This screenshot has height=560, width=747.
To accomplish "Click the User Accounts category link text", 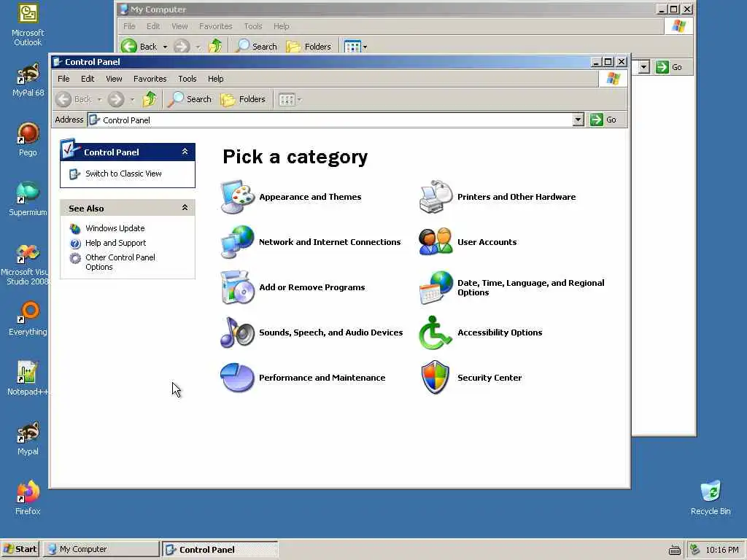I will pos(487,242).
